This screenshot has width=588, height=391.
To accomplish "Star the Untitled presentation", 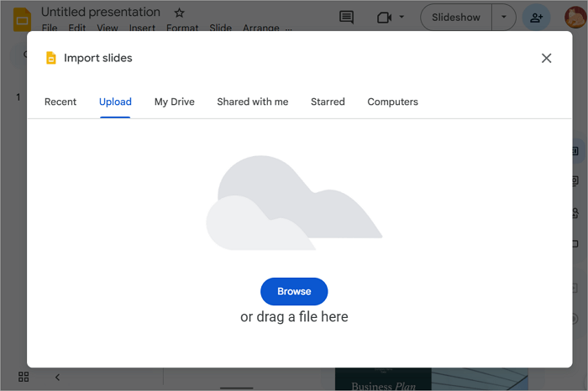I will pos(179,13).
